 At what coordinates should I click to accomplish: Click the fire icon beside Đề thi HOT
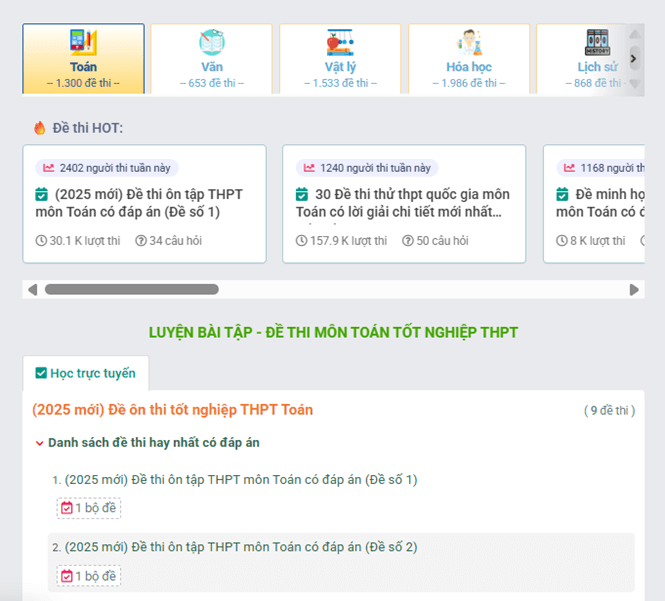click(40, 128)
